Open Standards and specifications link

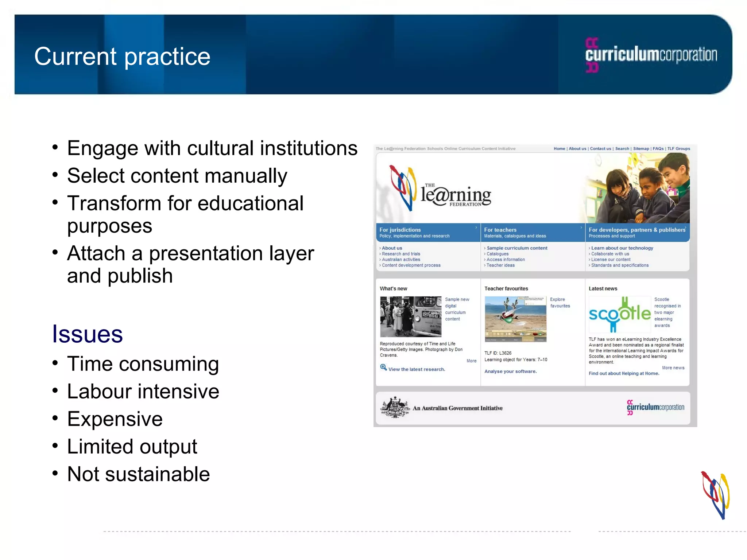[x=620, y=265]
